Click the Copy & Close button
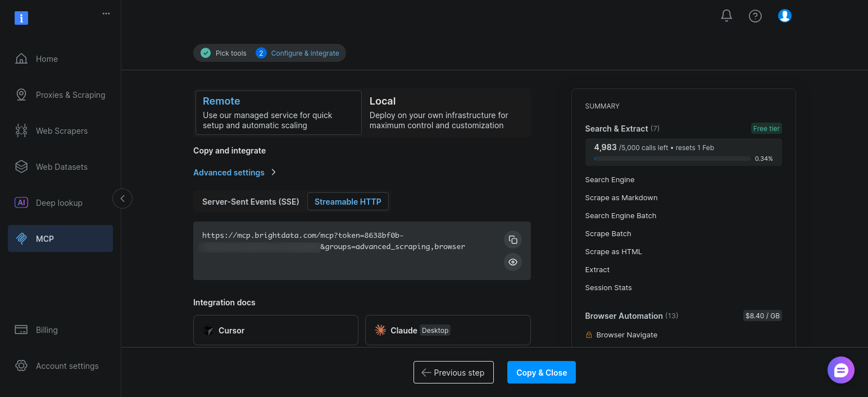Viewport: 868px width, 397px height. (x=541, y=372)
